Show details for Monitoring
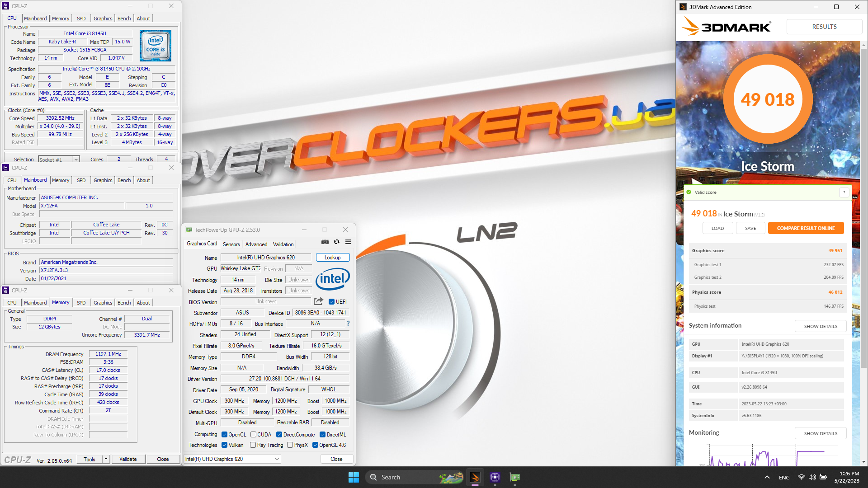 (821, 433)
